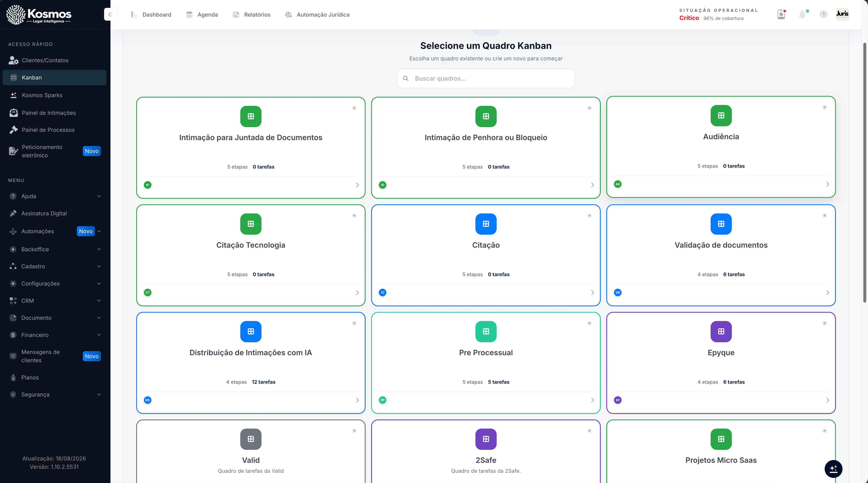Open the Dashboard tab
Screen dimensions: 868x483
[x=151, y=14]
